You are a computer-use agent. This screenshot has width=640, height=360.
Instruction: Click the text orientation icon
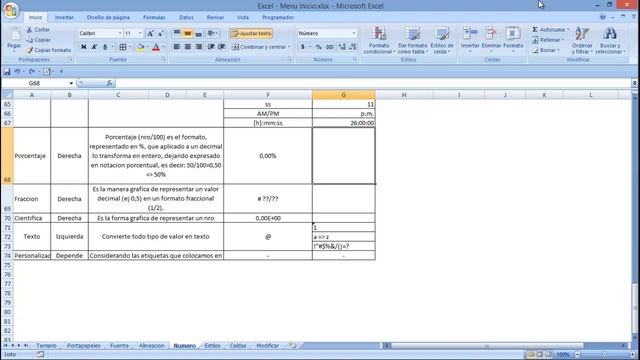coord(211,33)
